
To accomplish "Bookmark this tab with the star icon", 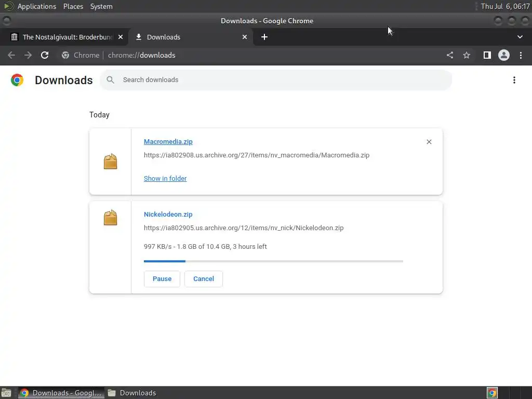I will (x=467, y=55).
